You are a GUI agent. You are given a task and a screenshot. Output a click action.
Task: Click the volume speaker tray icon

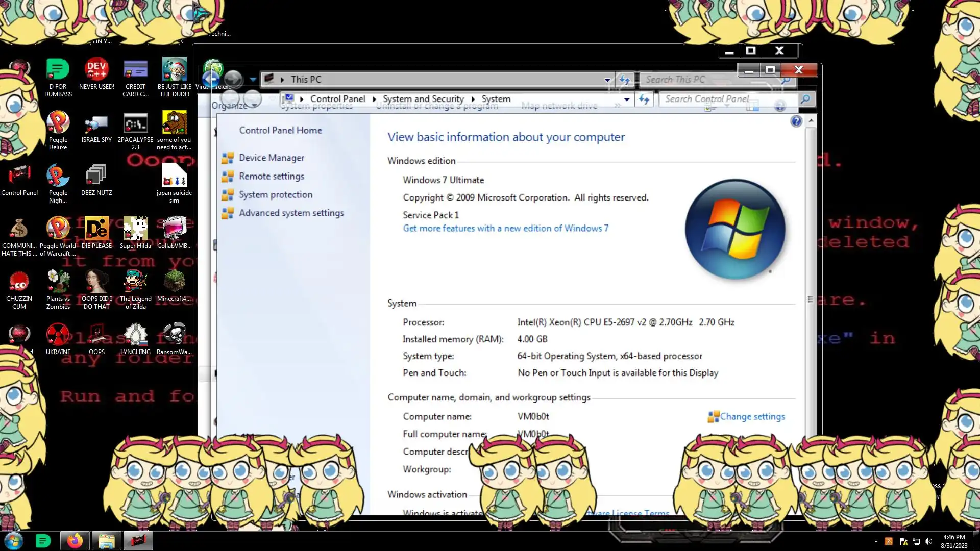(x=928, y=542)
